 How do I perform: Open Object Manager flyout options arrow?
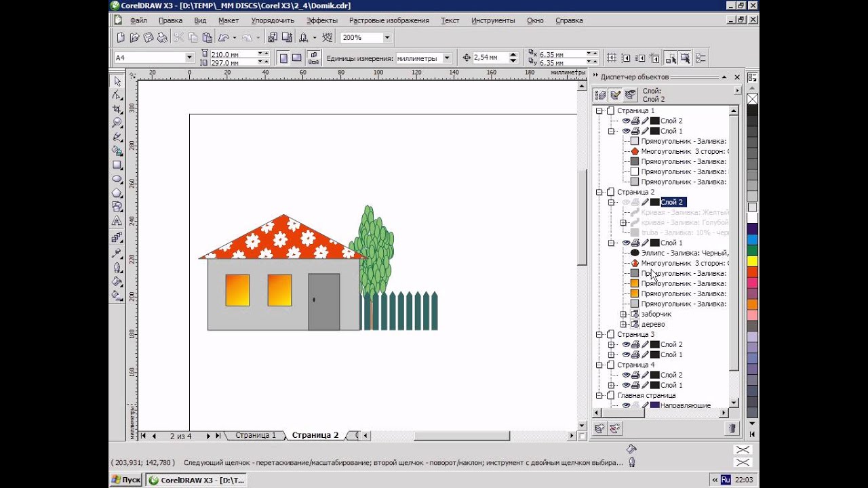[738, 90]
